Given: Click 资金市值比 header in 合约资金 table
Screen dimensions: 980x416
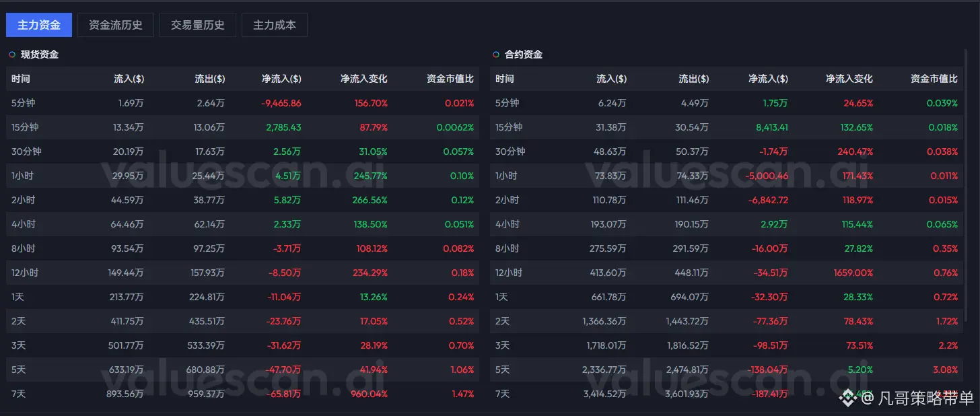Looking at the screenshot, I should [934, 79].
